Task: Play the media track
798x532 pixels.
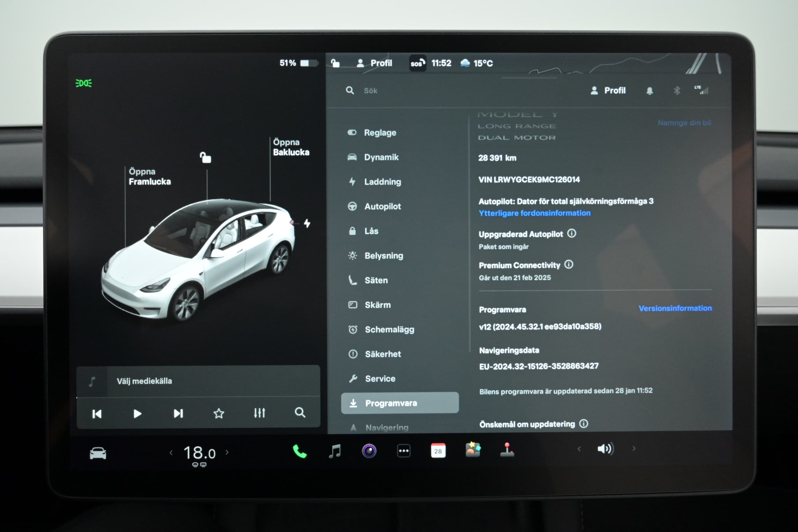Action: pos(137,414)
